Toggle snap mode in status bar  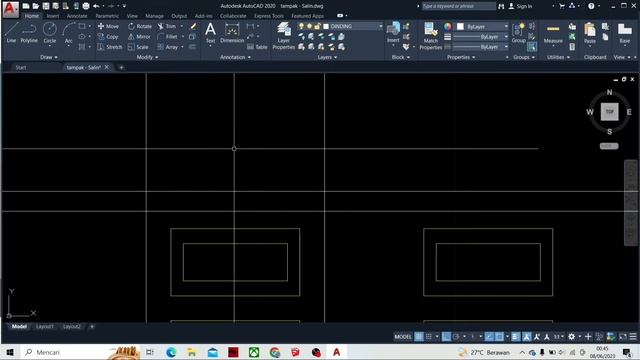[x=429, y=337]
